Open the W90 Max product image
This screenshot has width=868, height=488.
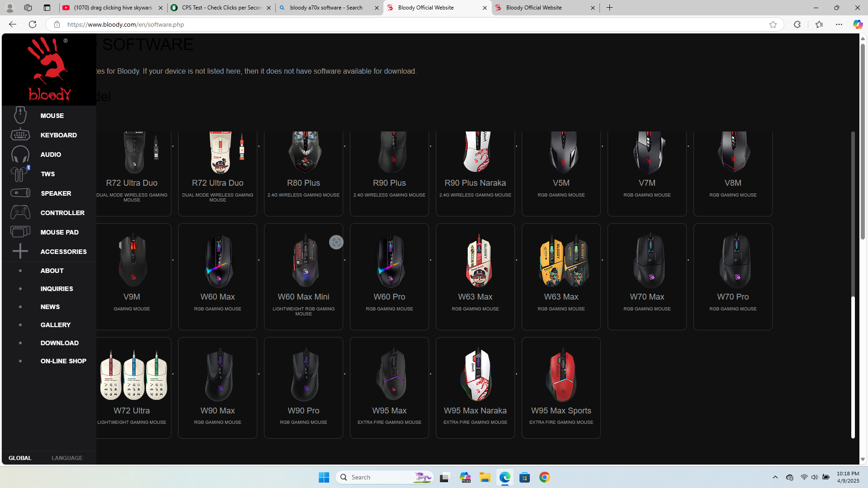[219, 375]
